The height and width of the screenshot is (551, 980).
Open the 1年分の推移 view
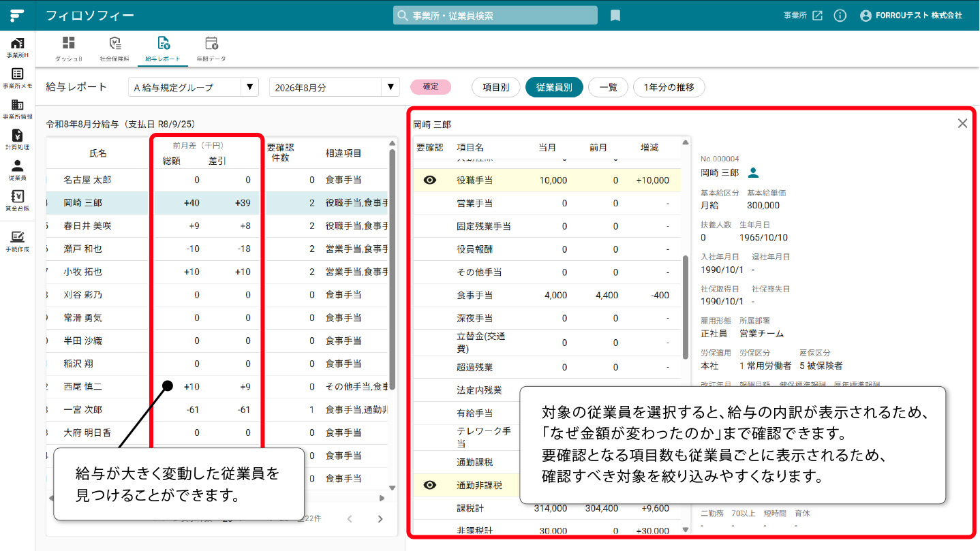pyautogui.click(x=669, y=87)
